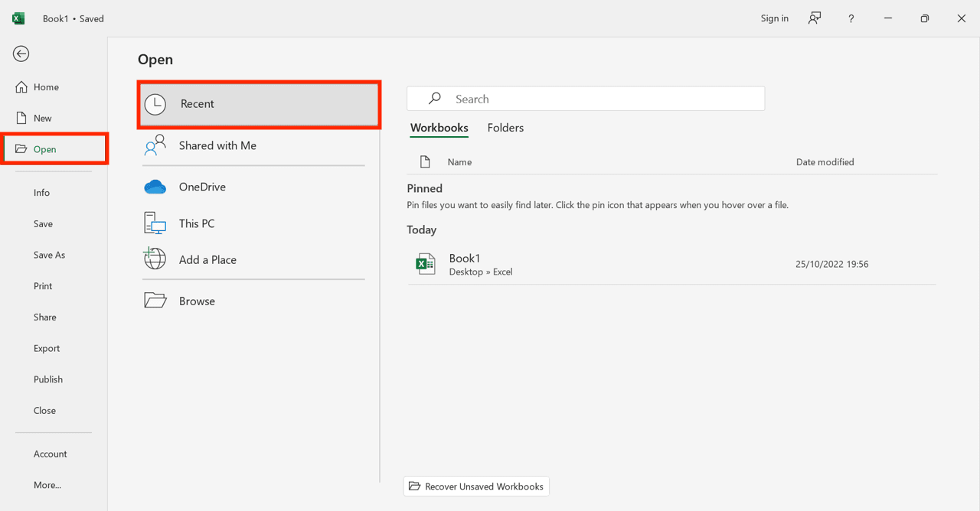Open Book1 via its Excel file icon
The image size is (980, 511).
coord(425,264)
